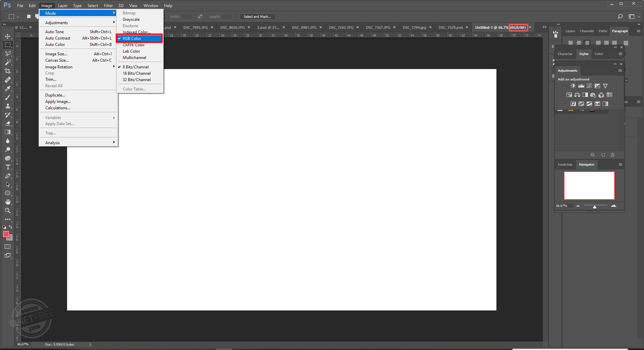
Task: Open the Styles panel options menu
Action: [x=621, y=54]
